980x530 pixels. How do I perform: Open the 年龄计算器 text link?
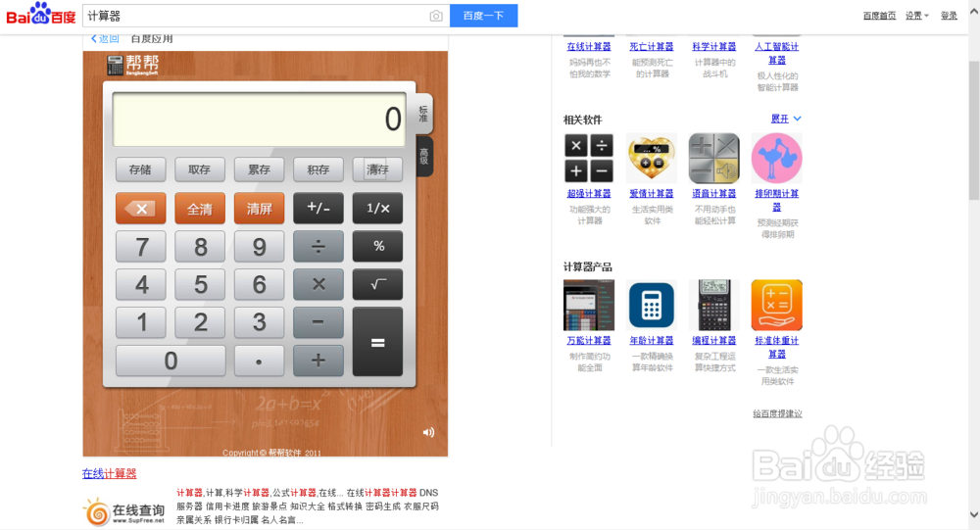(x=652, y=341)
